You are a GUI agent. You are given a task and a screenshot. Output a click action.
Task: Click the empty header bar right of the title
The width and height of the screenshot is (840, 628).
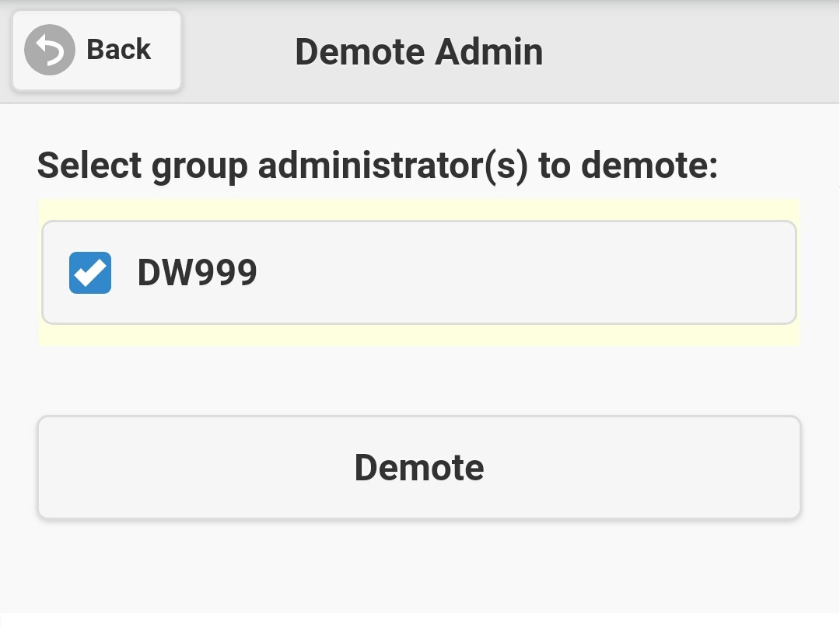[684, 51]
